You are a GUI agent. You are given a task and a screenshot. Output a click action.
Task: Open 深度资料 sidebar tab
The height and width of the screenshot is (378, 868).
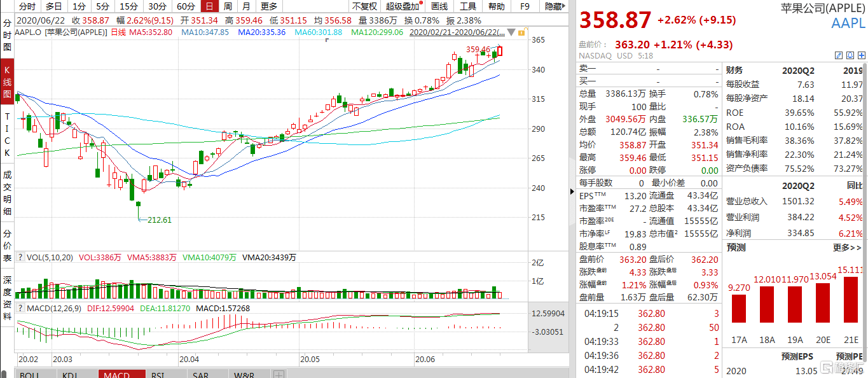pos(8,299)
